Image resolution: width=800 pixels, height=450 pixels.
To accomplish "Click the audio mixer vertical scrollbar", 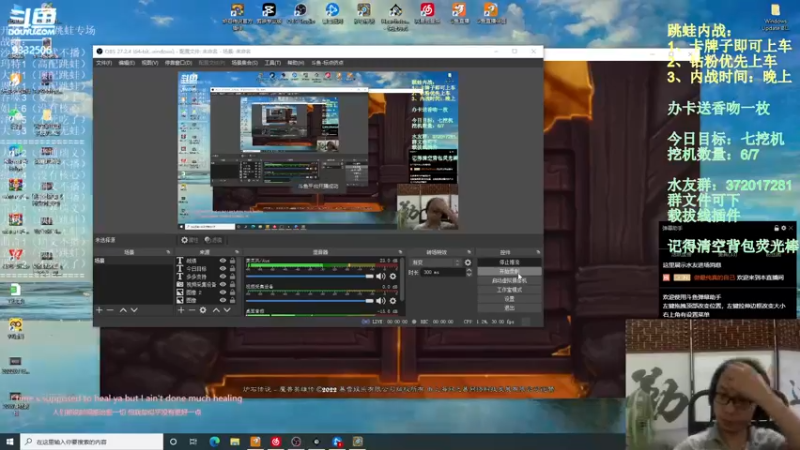I will coord(402,280).
